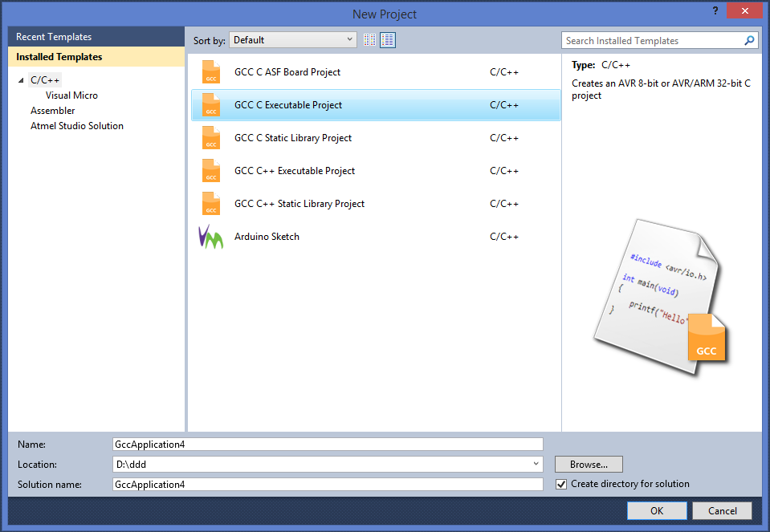770x532 pixels.
Task: Open the dialog help question mark
Action: click(715, 10)
